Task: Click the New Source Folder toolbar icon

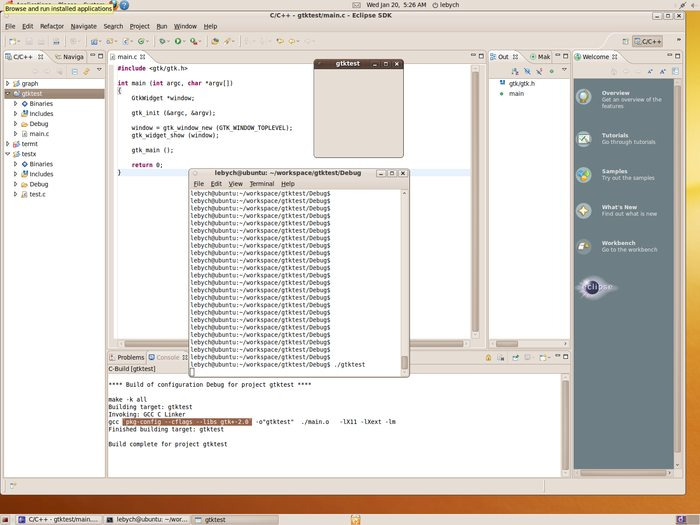Action: coord(109,42)
